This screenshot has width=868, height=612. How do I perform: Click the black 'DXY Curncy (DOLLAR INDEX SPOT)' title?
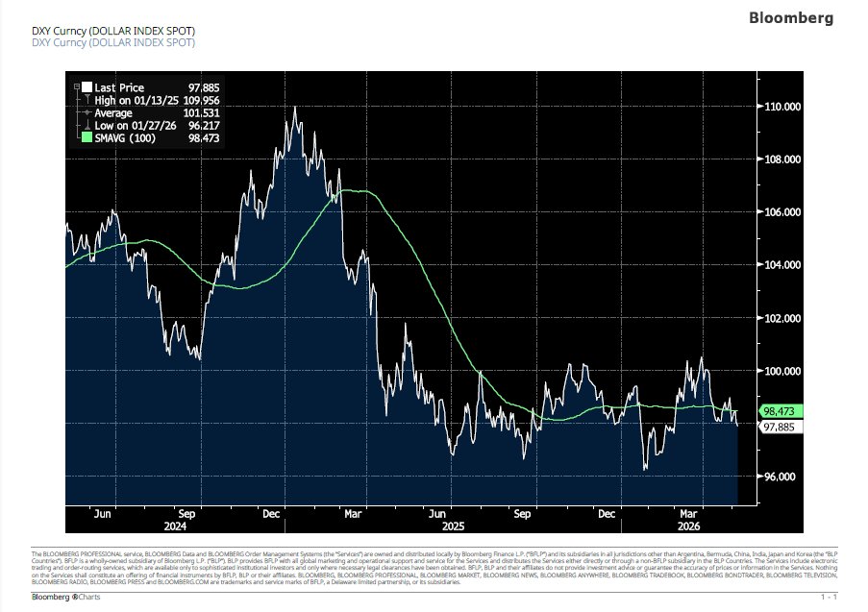[113, 31]
